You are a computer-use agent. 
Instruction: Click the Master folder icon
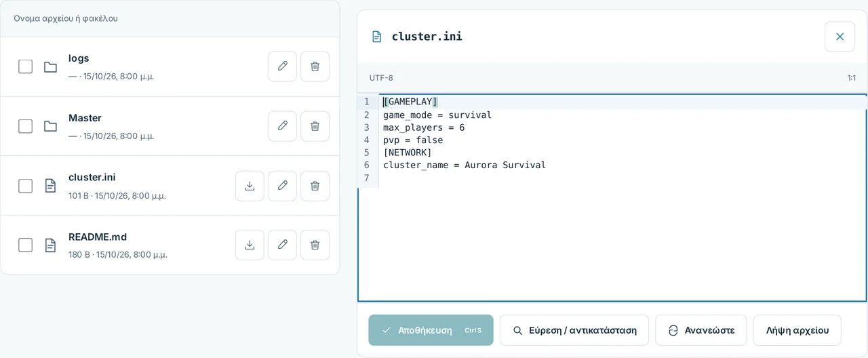click(x=50, y=126)
